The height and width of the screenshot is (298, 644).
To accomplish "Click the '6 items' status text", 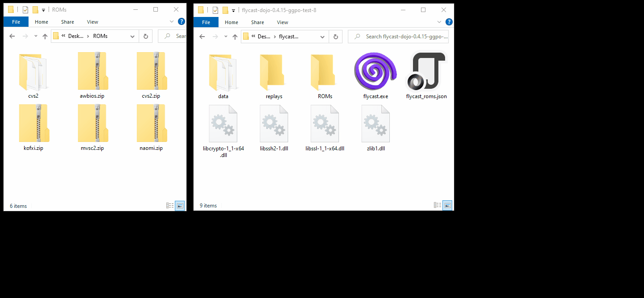I will coord(18,206).
